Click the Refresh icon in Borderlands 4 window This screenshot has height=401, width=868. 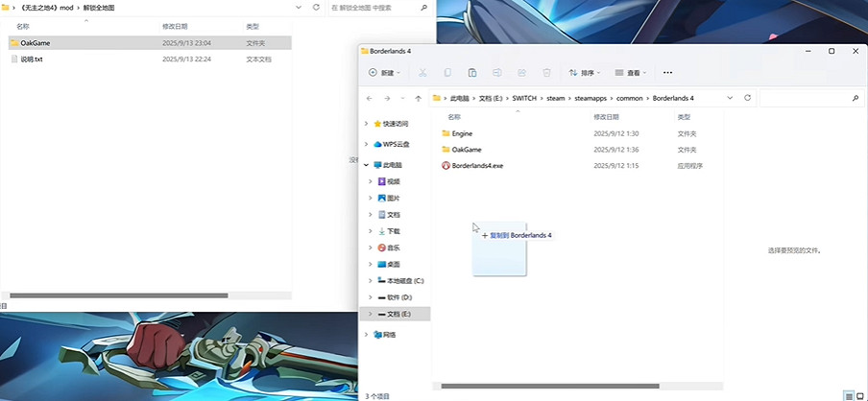pos(747,98)
